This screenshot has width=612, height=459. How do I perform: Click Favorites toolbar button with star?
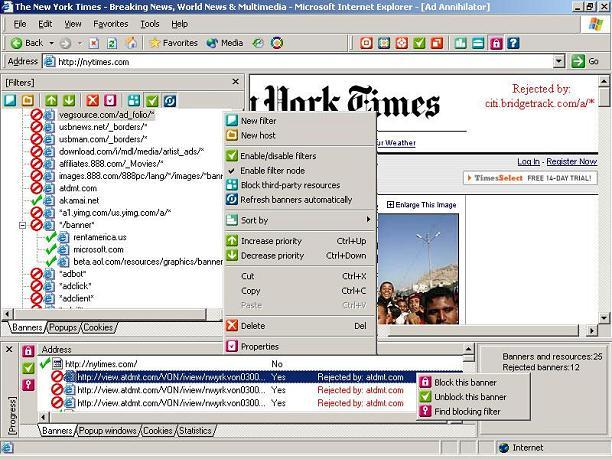(x=174, y=43)
